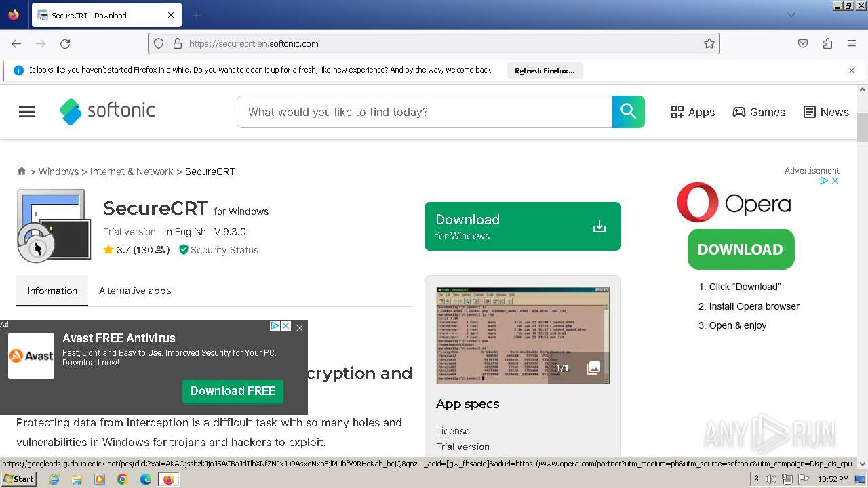Click the Avast ad logo

click(x=31, y=356)
